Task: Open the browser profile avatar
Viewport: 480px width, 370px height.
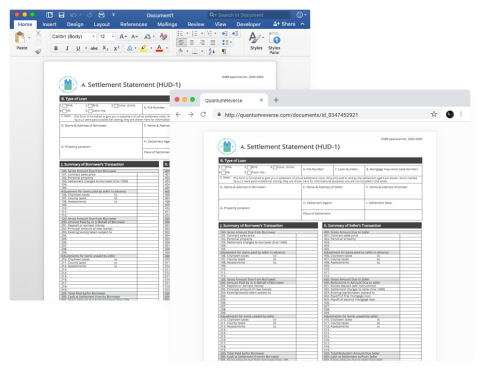Action: (450, 114)
